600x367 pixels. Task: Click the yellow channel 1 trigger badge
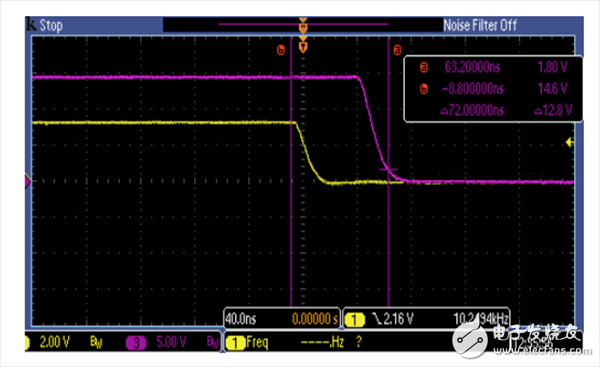pos(355,319)
